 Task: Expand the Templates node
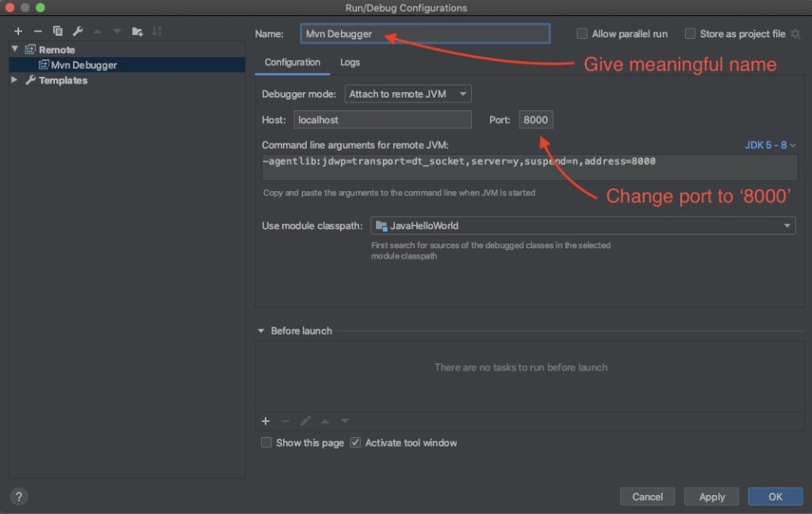[13, 80]
